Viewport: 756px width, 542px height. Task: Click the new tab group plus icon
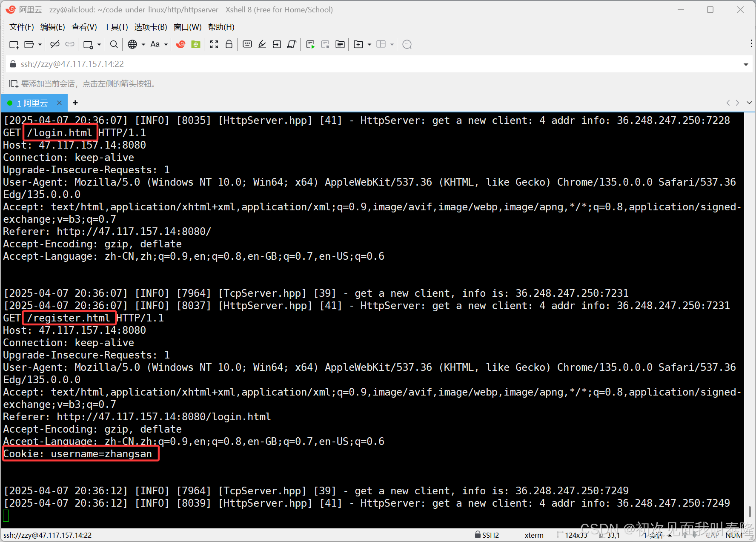coord(358,44)
